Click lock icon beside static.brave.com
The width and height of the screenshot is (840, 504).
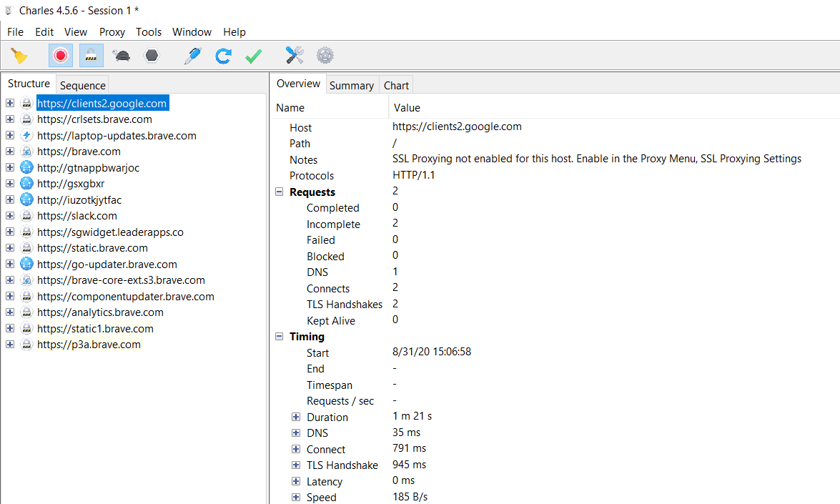pyautogui.click(x=26, y=247)
